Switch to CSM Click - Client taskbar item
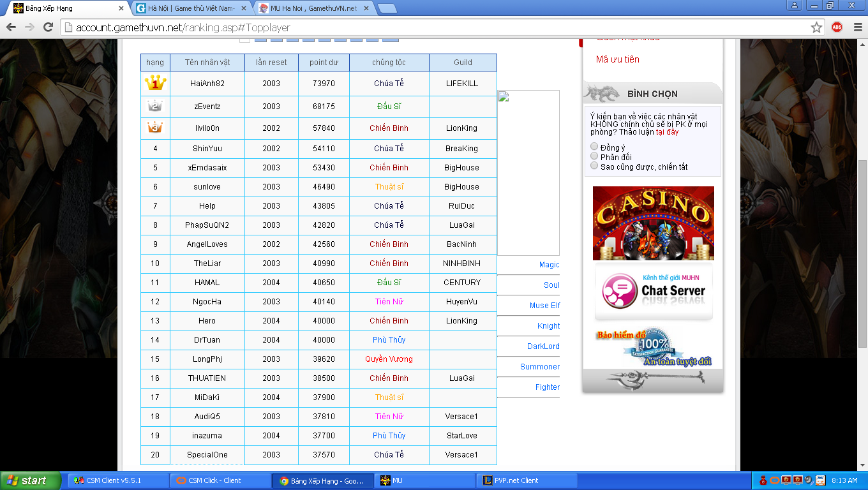The width and height of the screenshot is (868, 490). click(220, 480)
